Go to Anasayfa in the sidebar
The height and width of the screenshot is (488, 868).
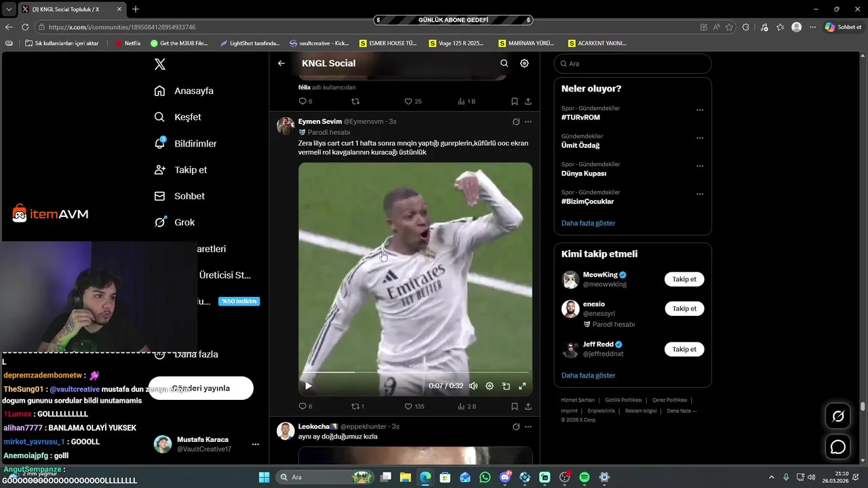[184, 91]
